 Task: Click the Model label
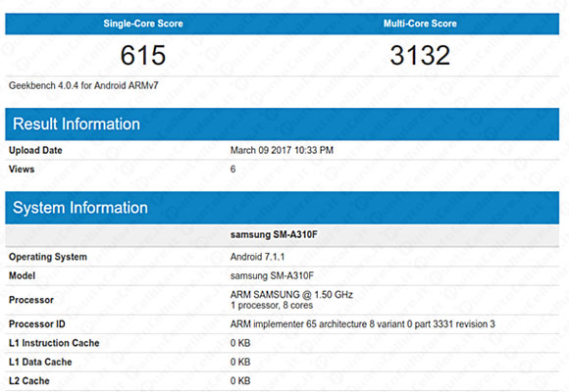[x=22, y=275]
